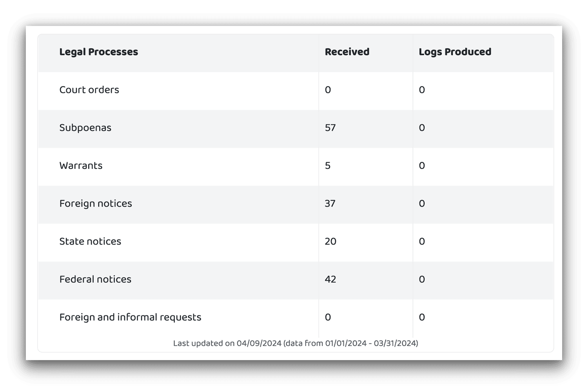Click Foreign and informal requests logs produced value

422,317
